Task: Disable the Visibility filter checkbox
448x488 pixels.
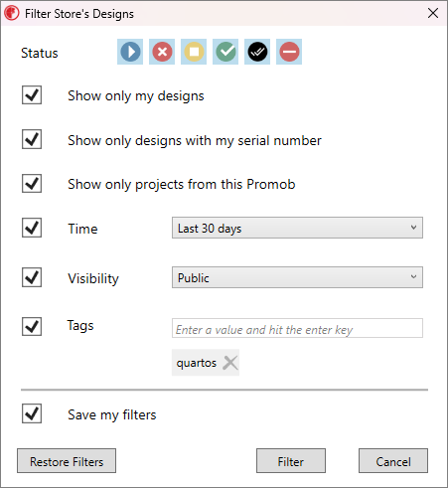Action: [32, 277]
